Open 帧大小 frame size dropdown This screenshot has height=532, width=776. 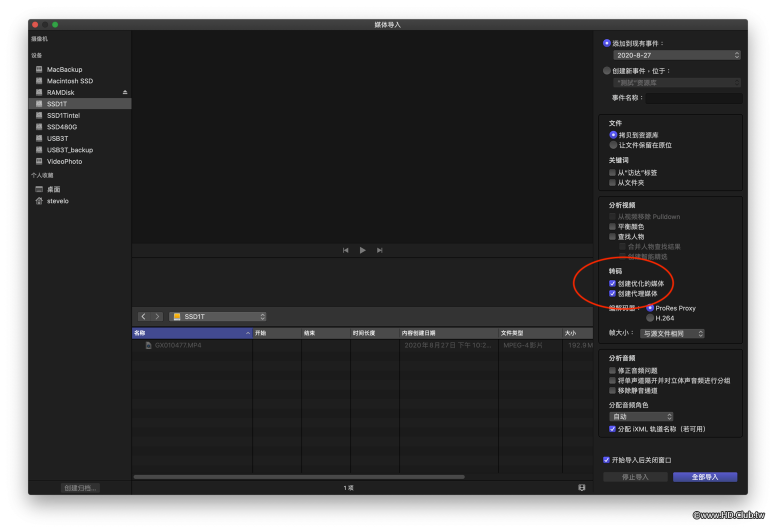[x=672, y=333]
